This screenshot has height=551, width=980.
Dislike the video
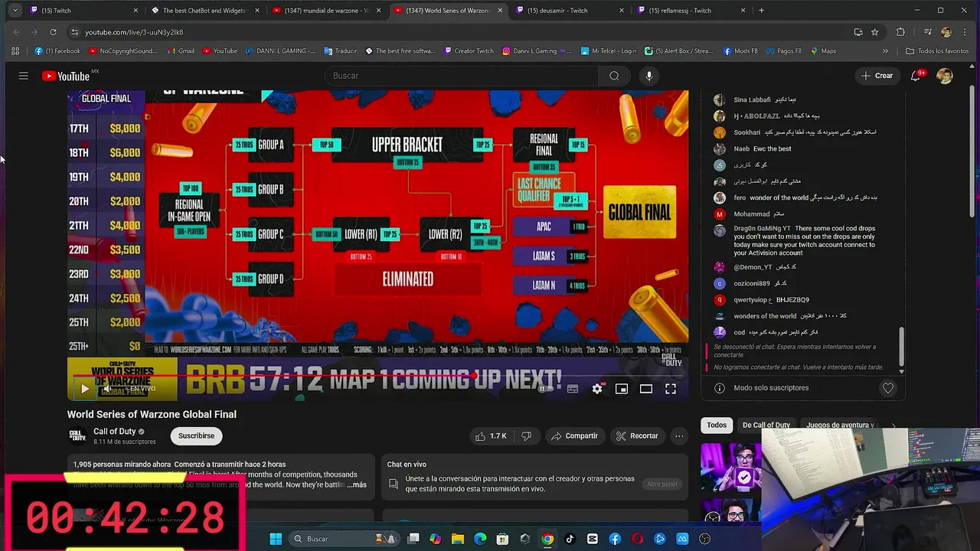point(526,436)
